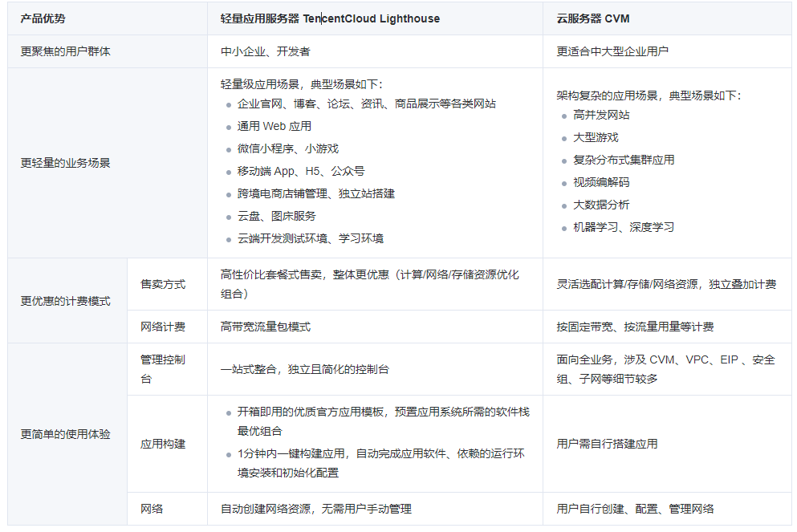
Task: Click the 轻量级应用场景，典型场景如下 text
Action: (302, 83)
